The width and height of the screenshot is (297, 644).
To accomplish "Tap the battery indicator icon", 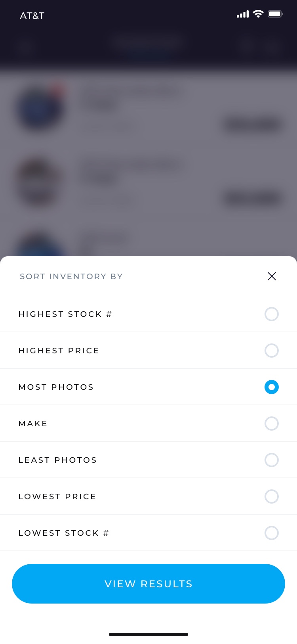I will [x=275, y=14].
